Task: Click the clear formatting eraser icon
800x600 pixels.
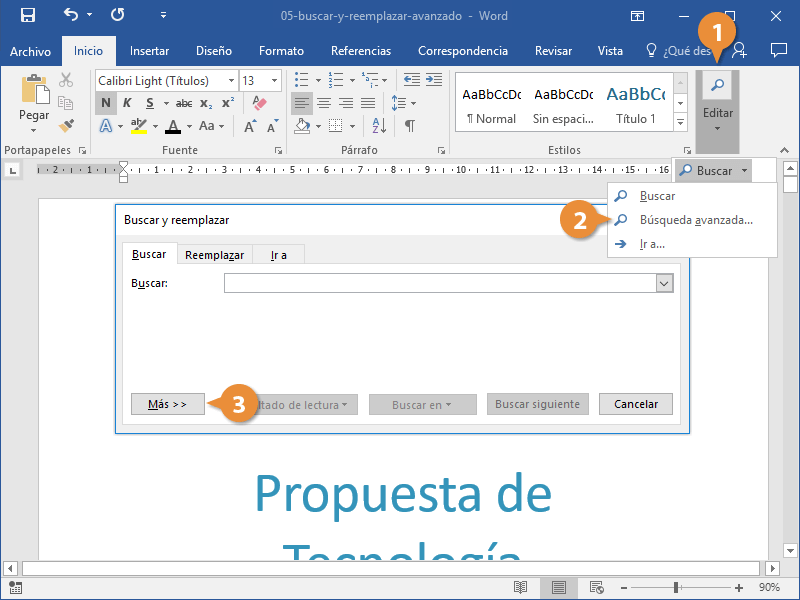Action: coord(260,103)
